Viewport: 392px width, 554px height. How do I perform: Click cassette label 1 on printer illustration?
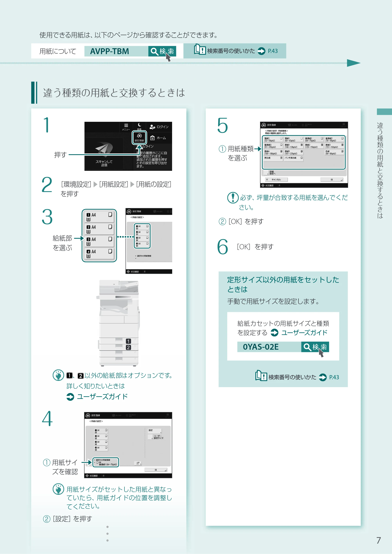128,341
